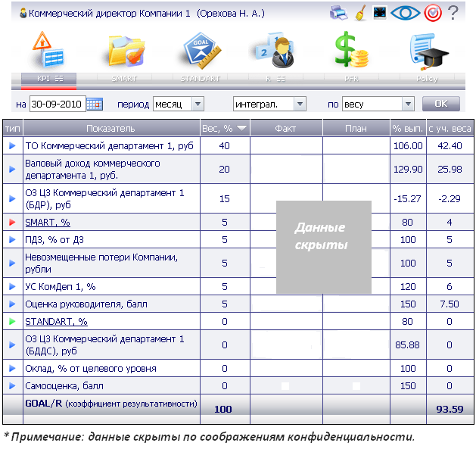The width and height of the screenshot is (476, 449).
Task: Open help via question mark icon
Action: point(453,13)
